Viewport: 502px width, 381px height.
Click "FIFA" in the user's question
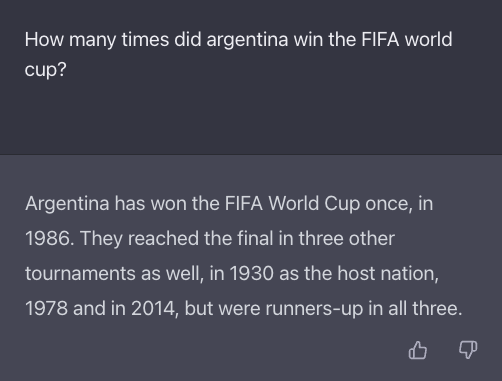coord(380,39)
